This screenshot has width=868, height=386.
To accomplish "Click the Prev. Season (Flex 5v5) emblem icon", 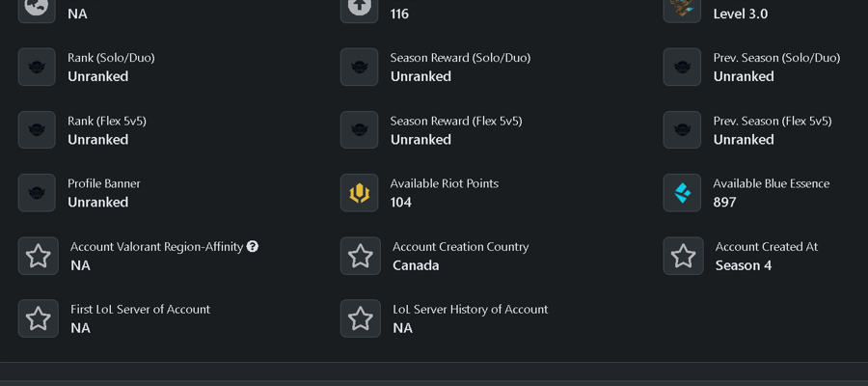I will [x=682, y=129].
